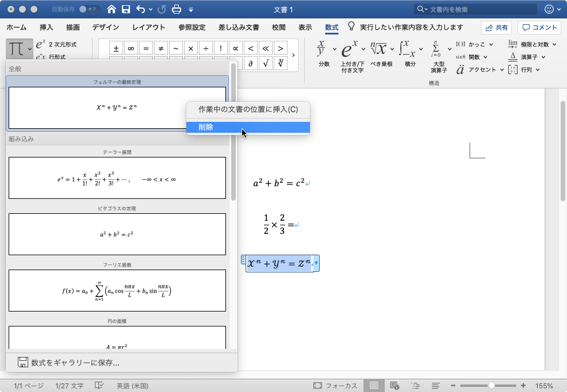Screen dimensions: 567x392
Task: Click the equation gallery scrollbar
Action: (x=233, y=132)
